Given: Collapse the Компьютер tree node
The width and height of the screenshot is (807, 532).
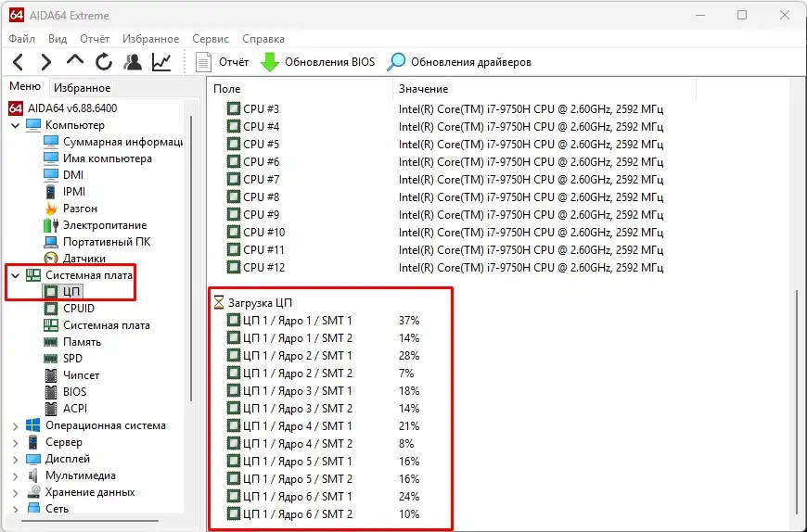Looking at the screenshot, I should pyautogui.click(x=15, y=125).
